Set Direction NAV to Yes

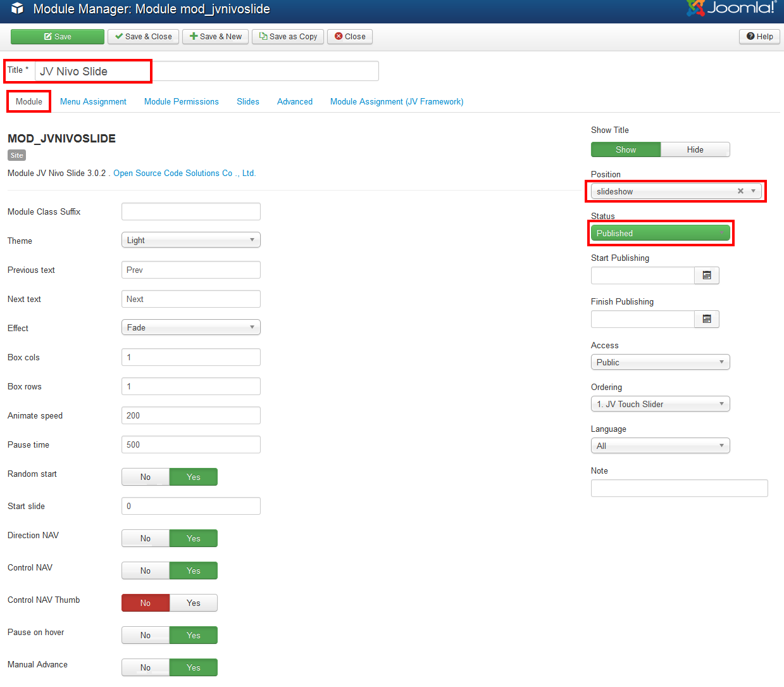click(x=194, y=538)
